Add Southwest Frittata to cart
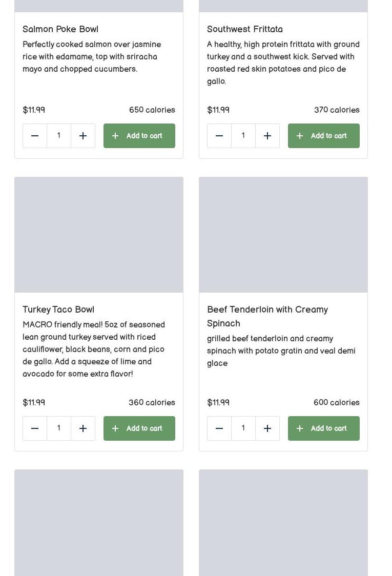This screenshot has height=576, width=392. [324, 136]
